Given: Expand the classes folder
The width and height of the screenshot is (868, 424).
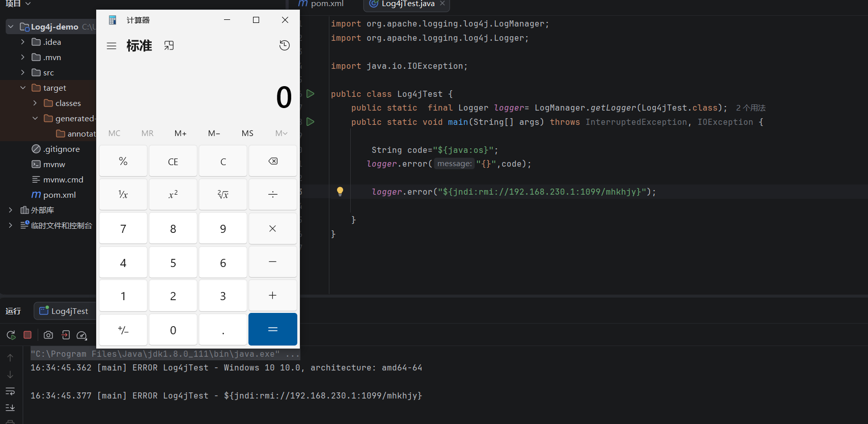Looking at the screenshot, I should pyautogui.click(x=35, y=103).
